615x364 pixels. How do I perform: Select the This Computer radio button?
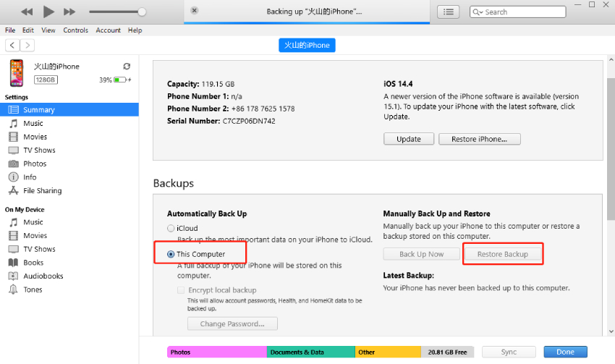pyautogui.click(x=171, y=254)
